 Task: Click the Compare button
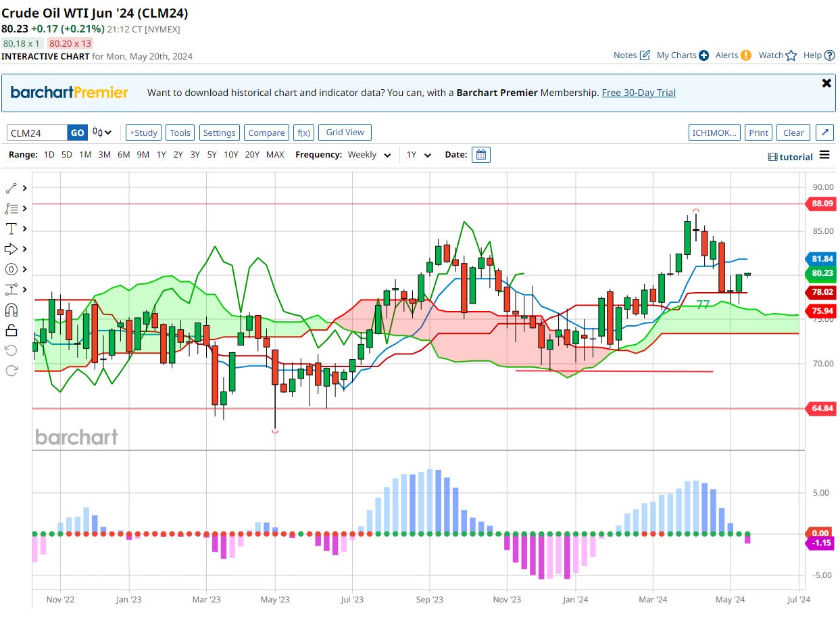(266, 133)
